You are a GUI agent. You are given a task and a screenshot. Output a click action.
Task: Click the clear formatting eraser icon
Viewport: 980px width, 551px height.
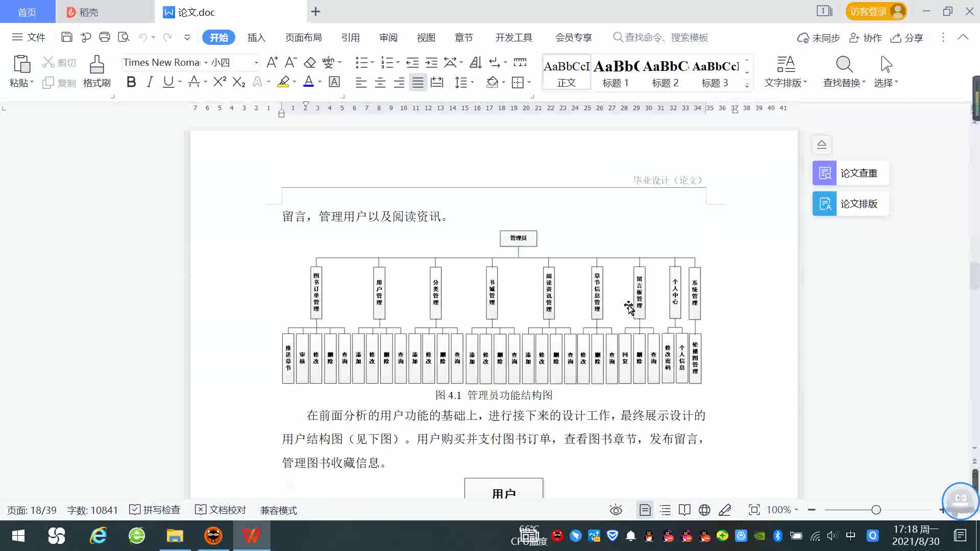(310, 62)
